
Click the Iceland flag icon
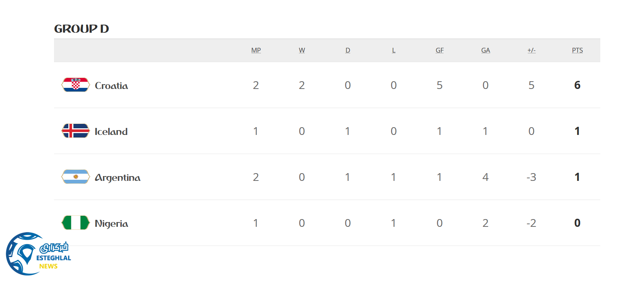(75, 131)
